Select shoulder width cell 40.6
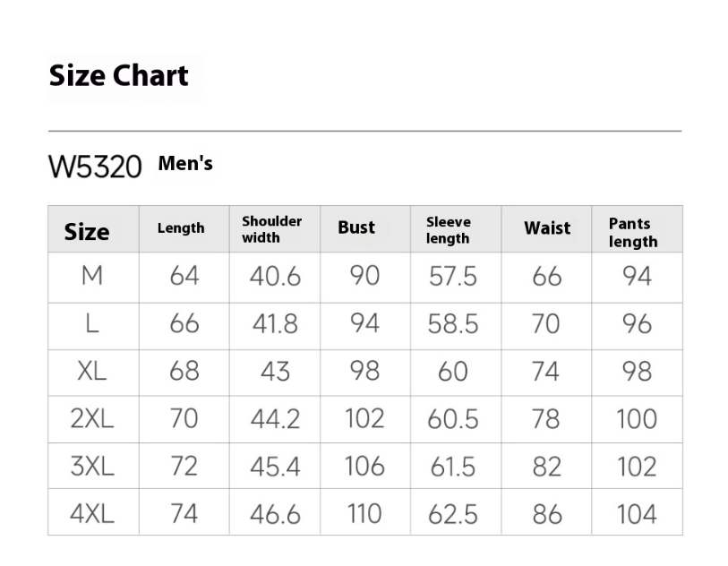Image resolution: width=728 pixels, height=566 pixels. 275,277
